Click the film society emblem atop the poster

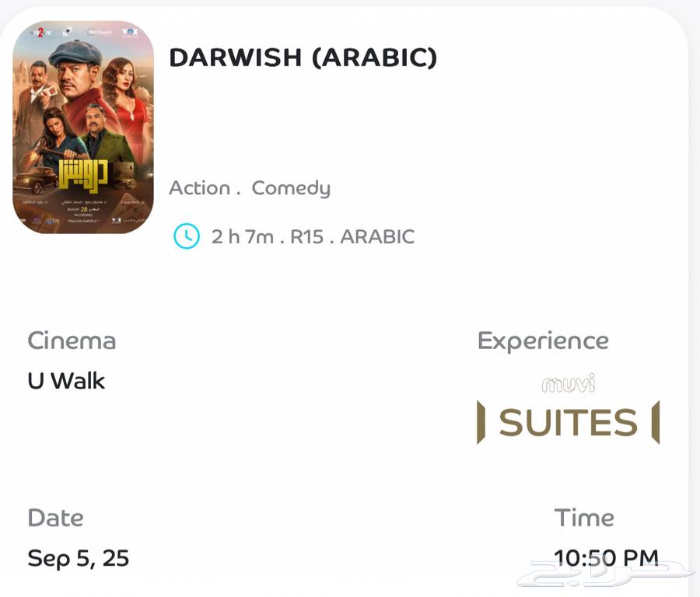coord(68,31)
